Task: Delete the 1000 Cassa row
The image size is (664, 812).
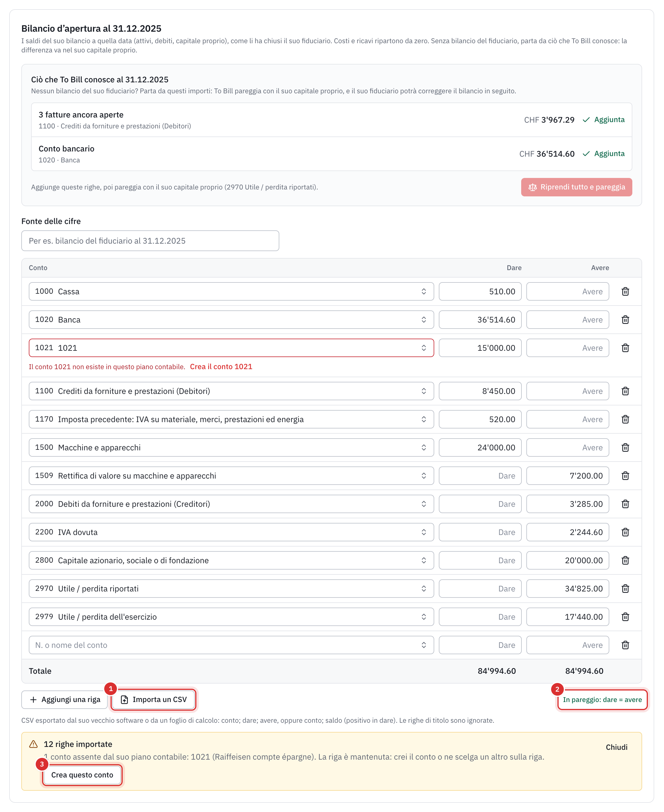Action: pos(625,291)
